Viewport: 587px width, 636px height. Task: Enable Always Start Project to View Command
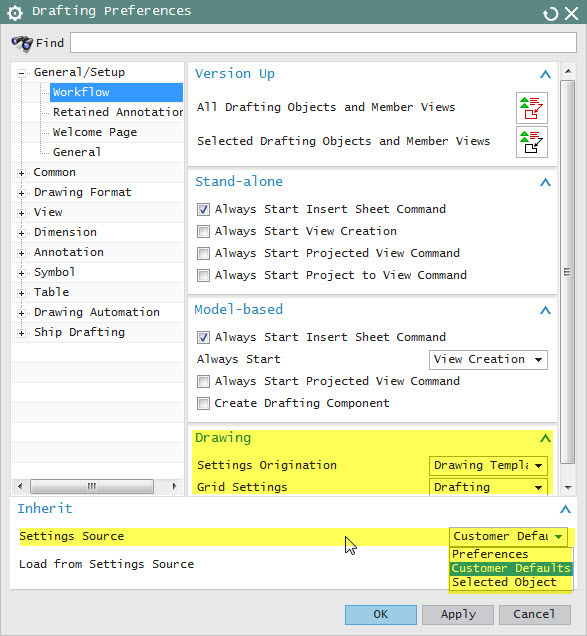click(x=203, y=275)
